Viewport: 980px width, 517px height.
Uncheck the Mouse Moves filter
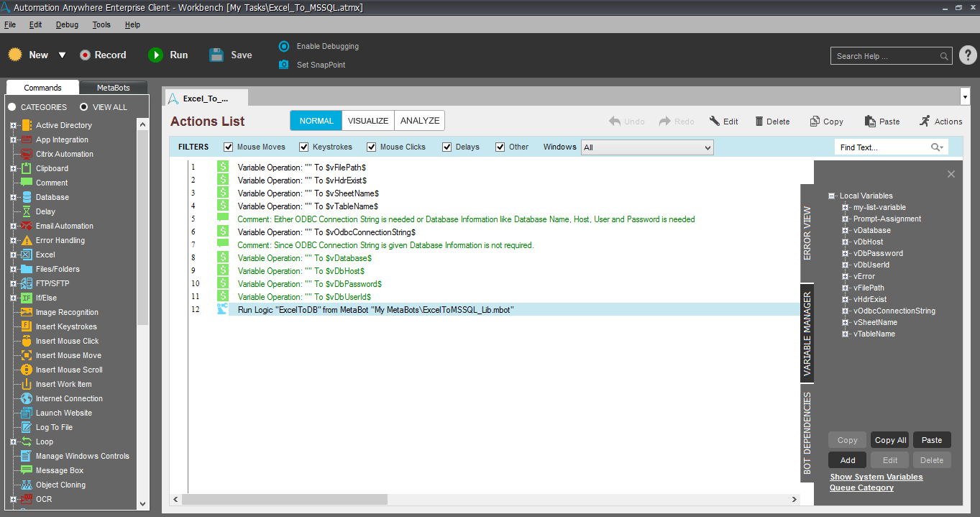point(229,147)
